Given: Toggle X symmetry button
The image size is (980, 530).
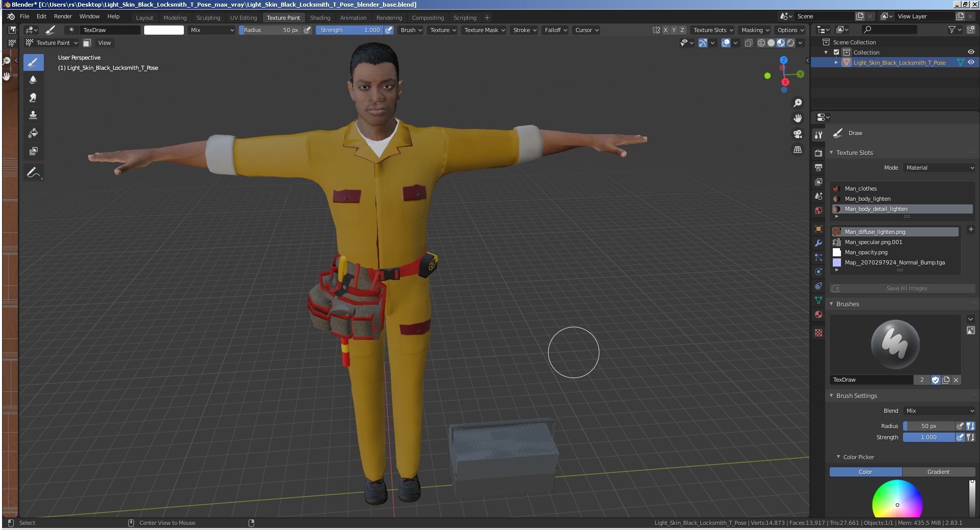Looking at the screenshot, I should tap(665, 30).
